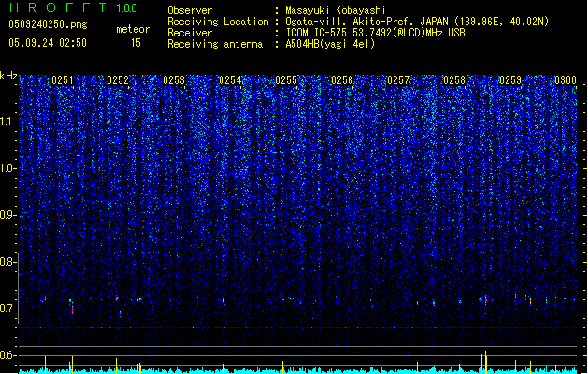Click the 1.1 kHz frequency axis label
Image resolution: width=588 pixels, height=374 pixels.
(x=8, y=122)
